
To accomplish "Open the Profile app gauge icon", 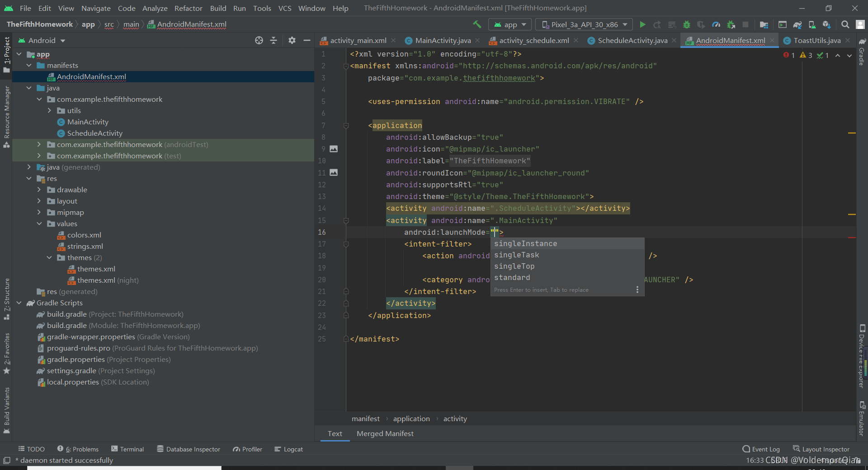I will click(716, 24).
